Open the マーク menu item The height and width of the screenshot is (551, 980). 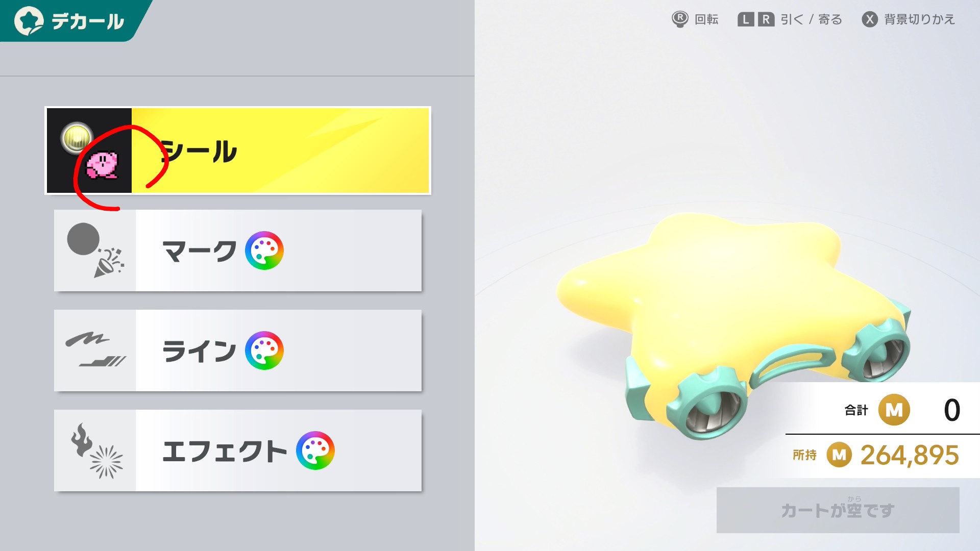click(238, 251)
